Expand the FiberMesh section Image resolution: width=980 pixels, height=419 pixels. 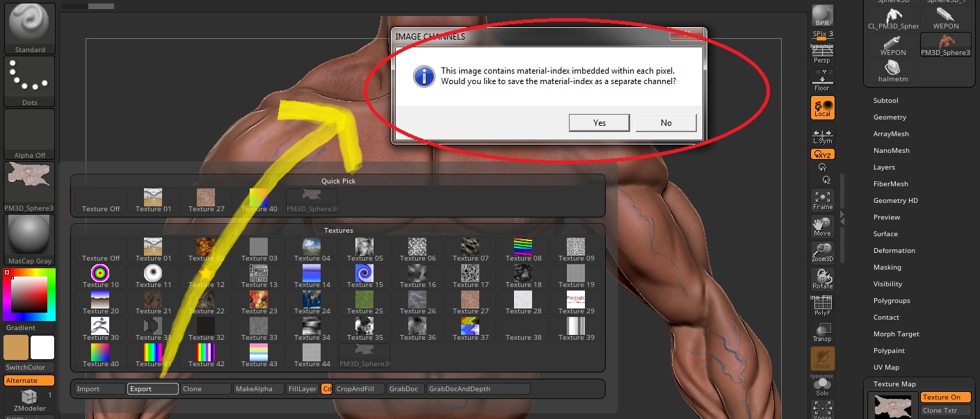coord(890,184)
